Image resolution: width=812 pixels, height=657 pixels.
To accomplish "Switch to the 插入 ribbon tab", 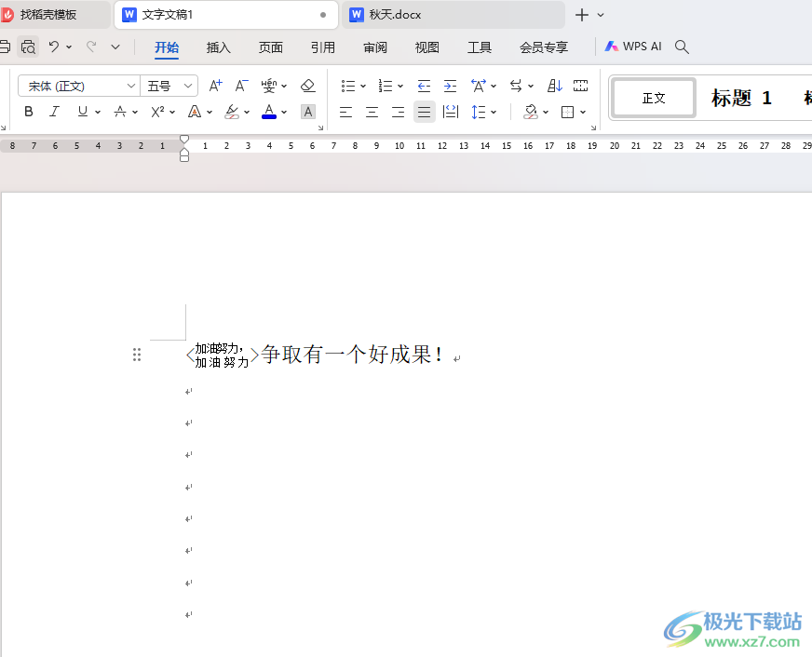I will point(219,47).
